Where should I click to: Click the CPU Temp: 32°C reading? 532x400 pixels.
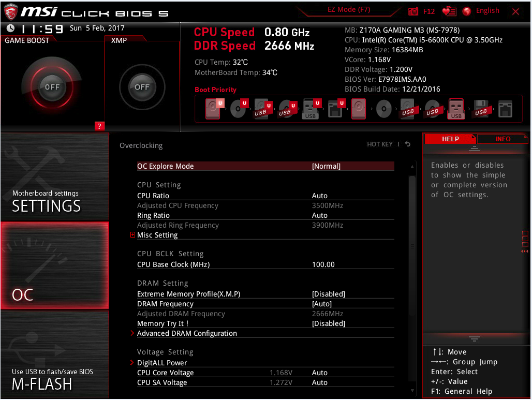pos(221,63)
